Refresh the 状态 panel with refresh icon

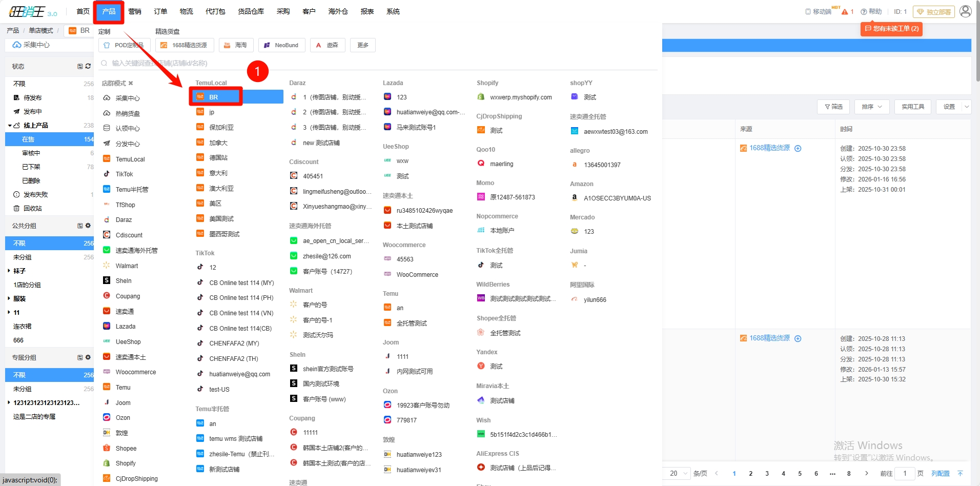point(88,66)
